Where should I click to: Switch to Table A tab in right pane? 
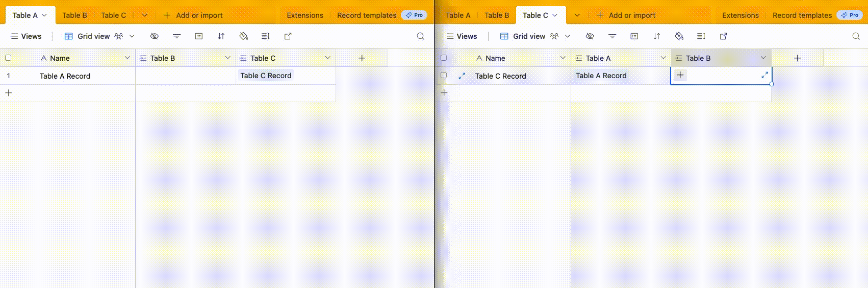click(458, 15)
